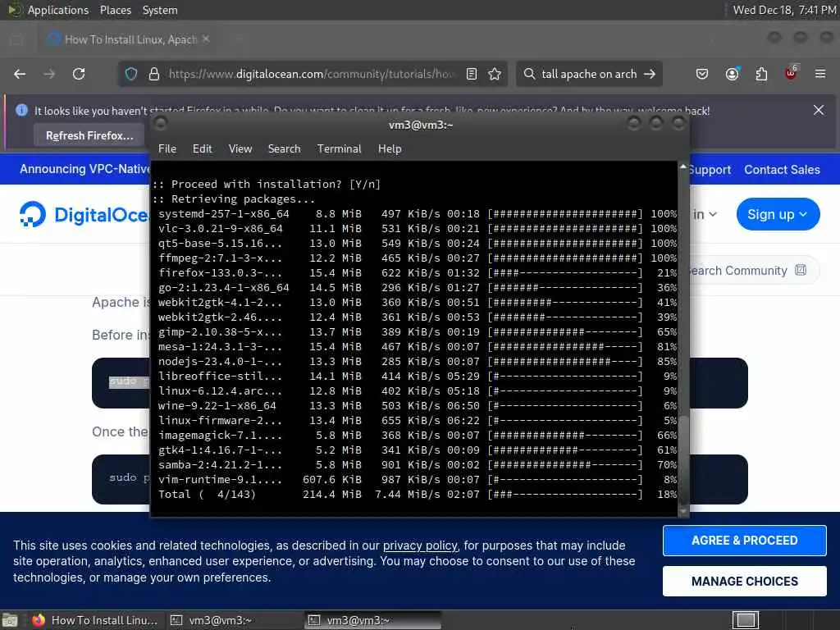Click Refresh Firefox button
Screen dimensions: 840x630
click(89, 135)
